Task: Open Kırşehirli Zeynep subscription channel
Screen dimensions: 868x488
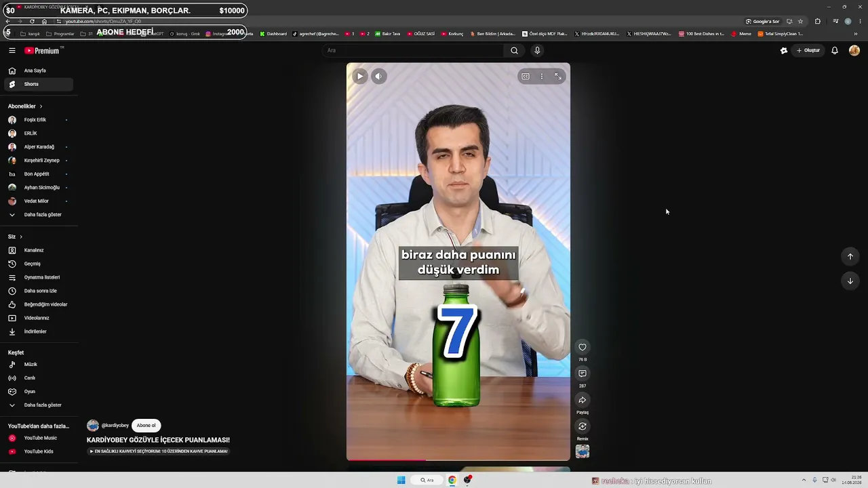Action: pyautogui.click(x=39, y=161)
